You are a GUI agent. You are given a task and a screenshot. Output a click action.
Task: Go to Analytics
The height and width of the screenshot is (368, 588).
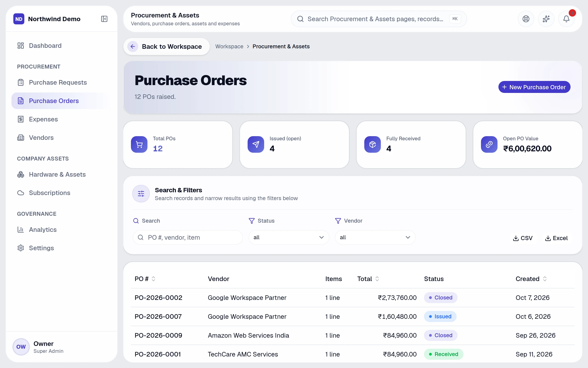(x=62, y=230)
